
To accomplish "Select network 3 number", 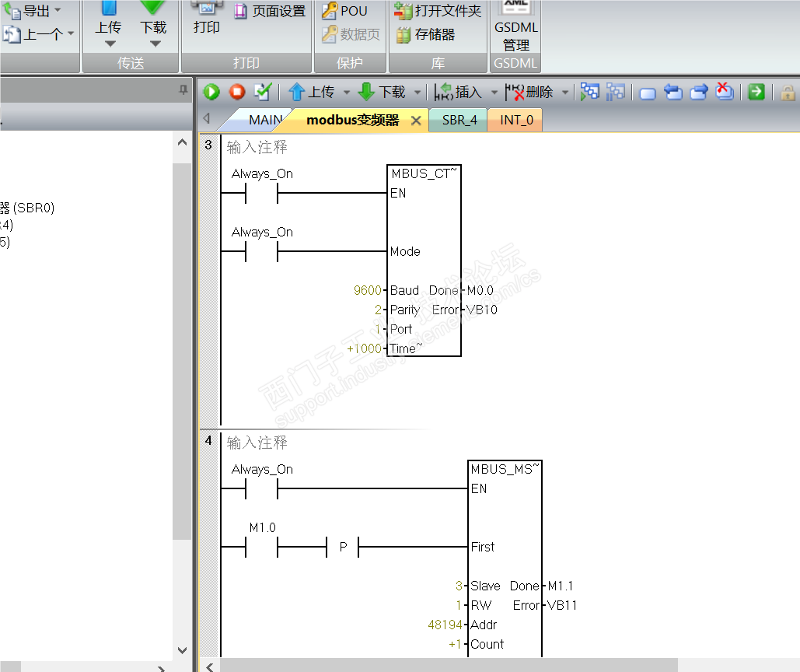I will [x=208, y=145].
